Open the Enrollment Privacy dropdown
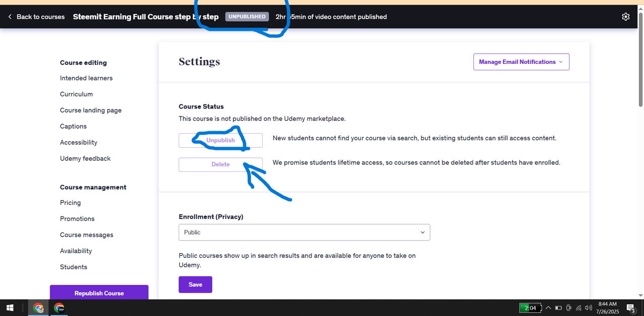Screen dimensions: 644x316 [x=304, y=232]
